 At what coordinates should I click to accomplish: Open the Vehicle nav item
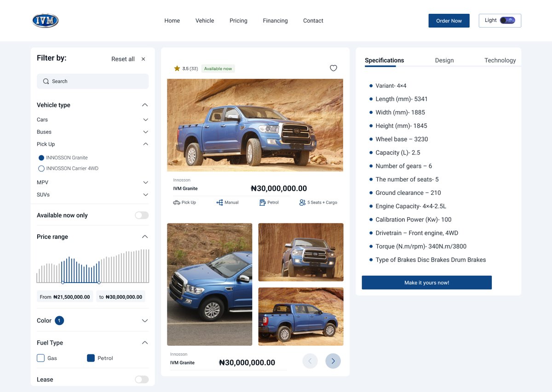205,21
